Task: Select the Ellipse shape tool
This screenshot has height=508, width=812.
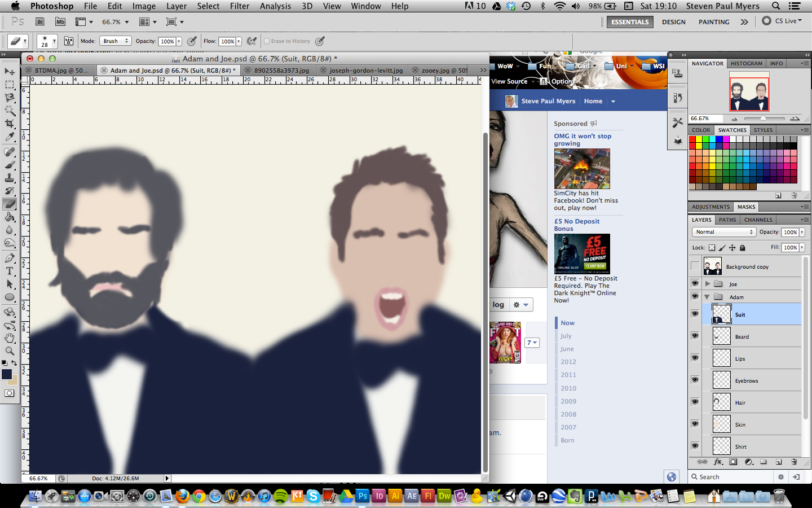Action: click(10, 297)
